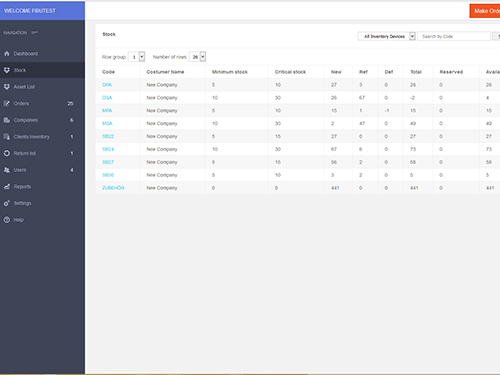500x375 pixels.
Task: Expand the Row group dropdown
Action: coord(137,57)
